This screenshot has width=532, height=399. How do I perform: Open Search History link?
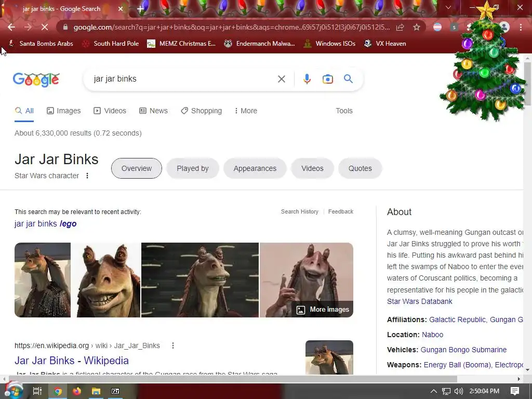(x=300, y=212)
